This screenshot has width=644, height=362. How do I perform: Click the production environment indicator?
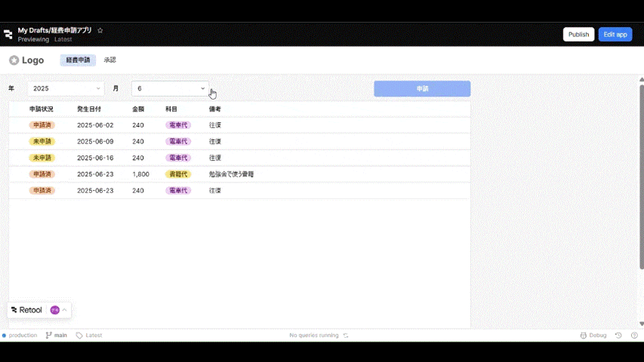pos(20,336)
